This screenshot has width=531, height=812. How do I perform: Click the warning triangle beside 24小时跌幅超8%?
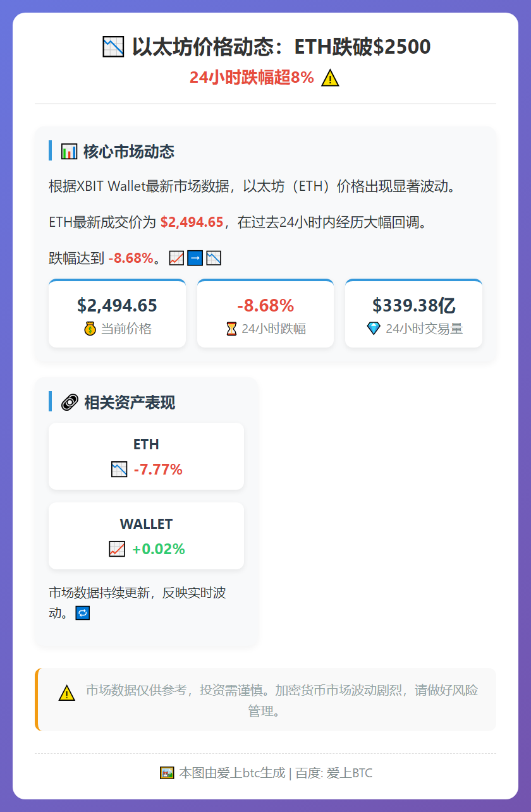click(330, 78)
